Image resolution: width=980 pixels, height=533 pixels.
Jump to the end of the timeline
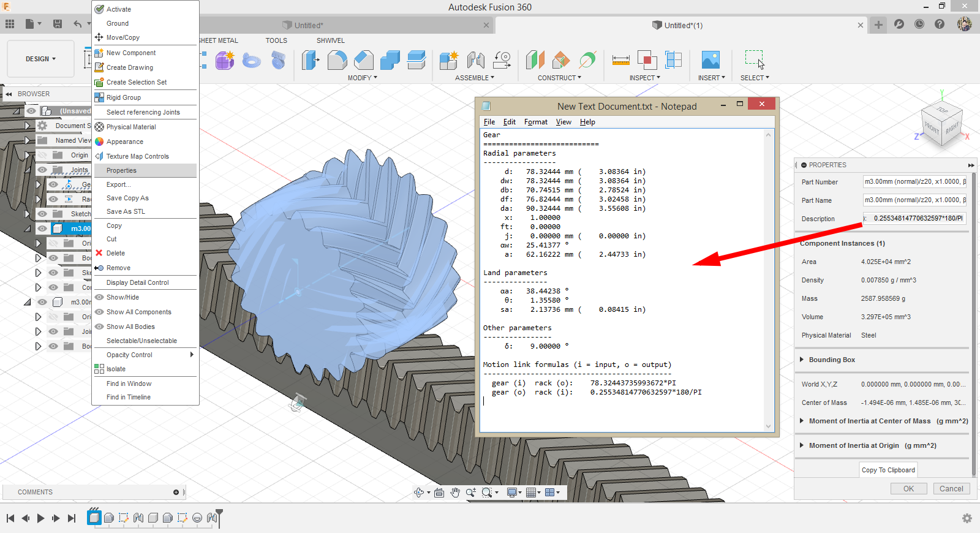click(x=72, y=518)
